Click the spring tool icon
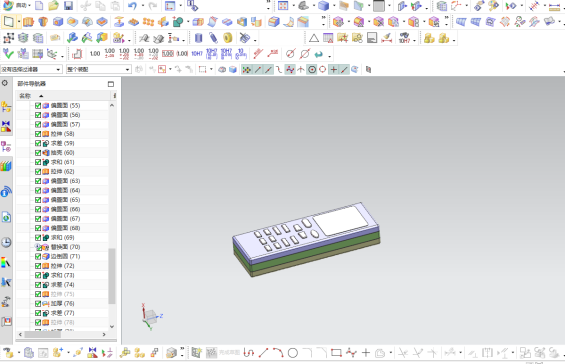 click(213, 38)
